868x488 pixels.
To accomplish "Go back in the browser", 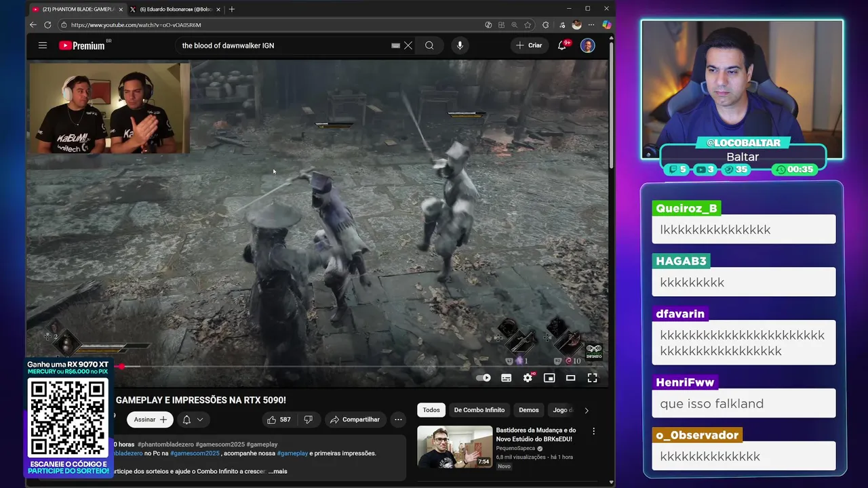I will [x=33, y=25].
